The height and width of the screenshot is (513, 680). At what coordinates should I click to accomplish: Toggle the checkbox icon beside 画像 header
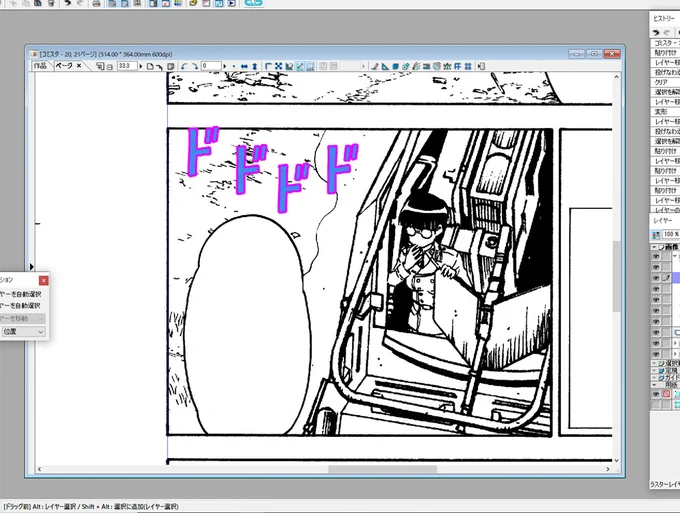click(661, 247)
